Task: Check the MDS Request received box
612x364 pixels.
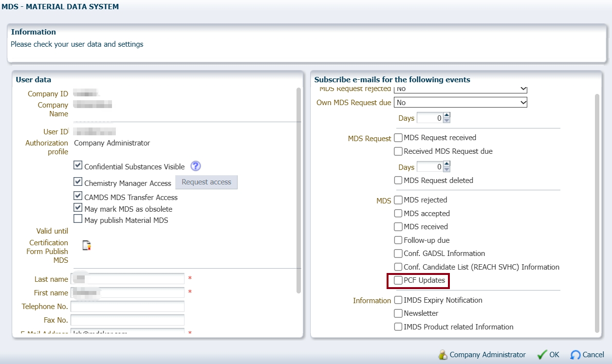Action: click(398, 138)
